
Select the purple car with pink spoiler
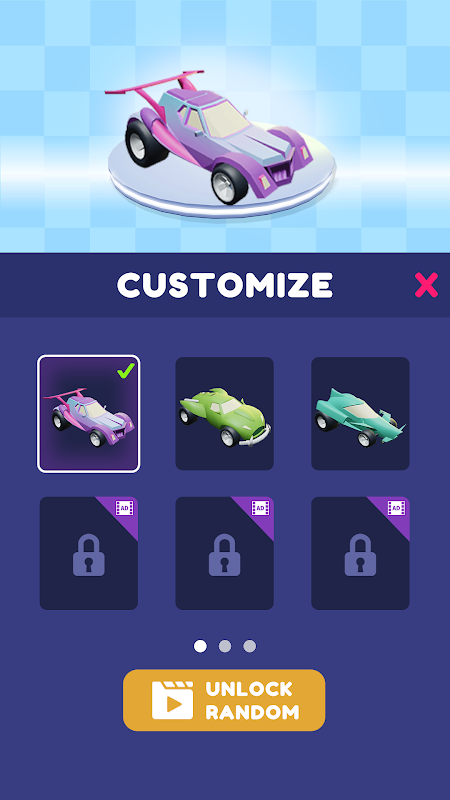pos(89,414)
